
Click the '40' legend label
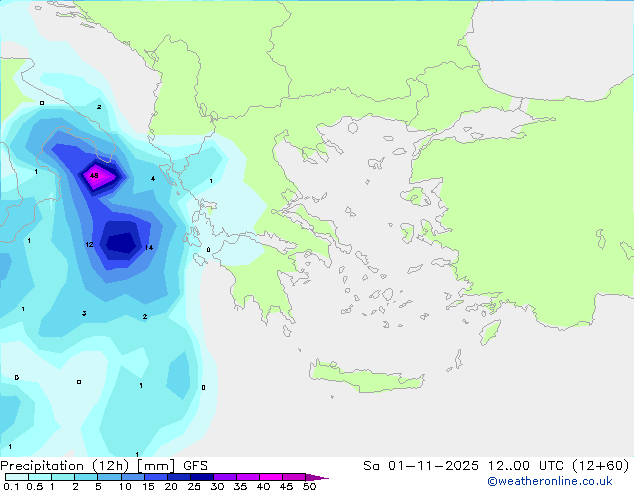click(263, 486)
